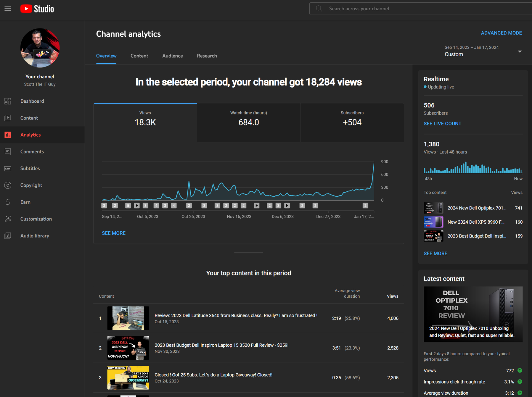The image size is (532, 397).
Task: Click the green arrow beside click-through rate
Action: pyautogui.click(x=520, y=382)
